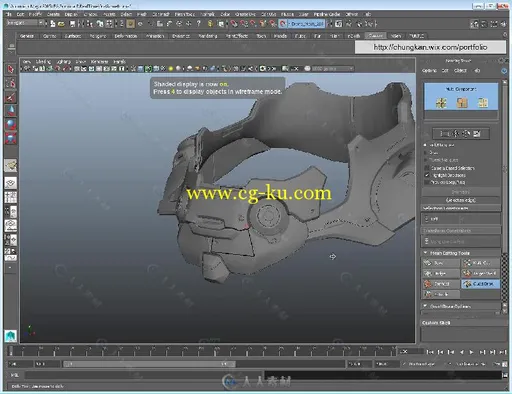Click Scale icon in Modeling Toolkit transform row
This screenshot has height=394, width=512.
[x=477, y=134]
